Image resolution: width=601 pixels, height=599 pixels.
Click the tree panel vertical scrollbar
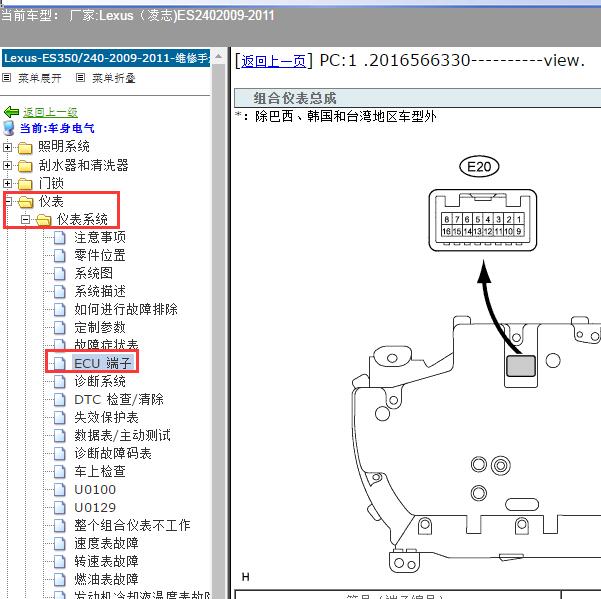pyautogui.click(x=219, y=325)
